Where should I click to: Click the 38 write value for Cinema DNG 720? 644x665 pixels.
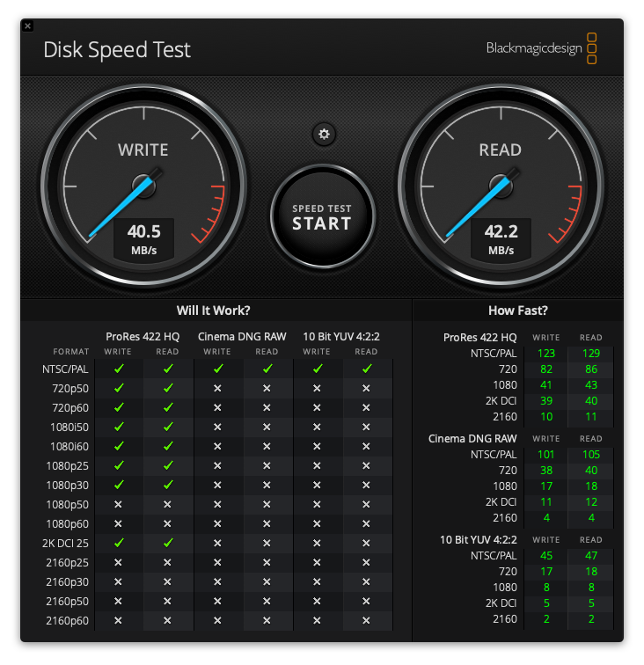click(x=546, y=470)
